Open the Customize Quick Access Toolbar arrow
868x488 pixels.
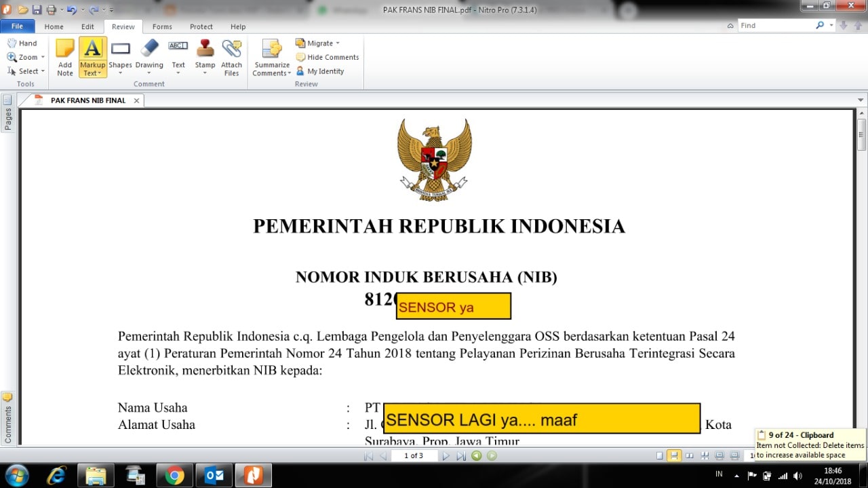pyautogui.click(x=111, y=10)
